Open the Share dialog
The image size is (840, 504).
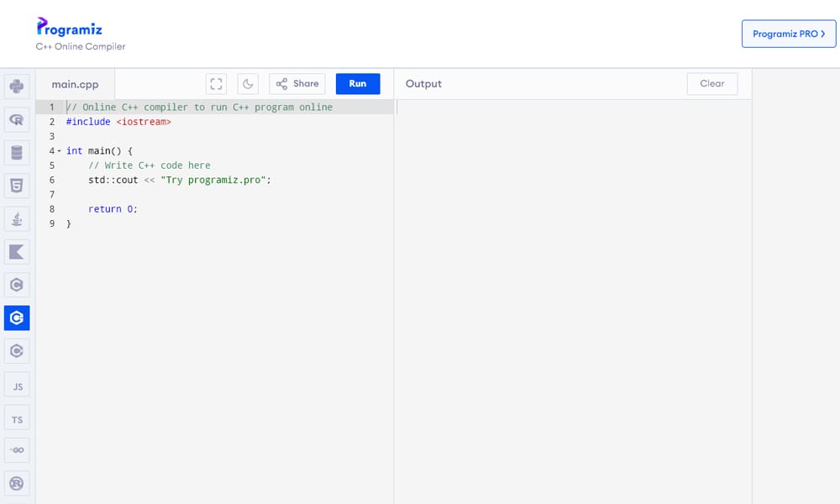[297, 83]
